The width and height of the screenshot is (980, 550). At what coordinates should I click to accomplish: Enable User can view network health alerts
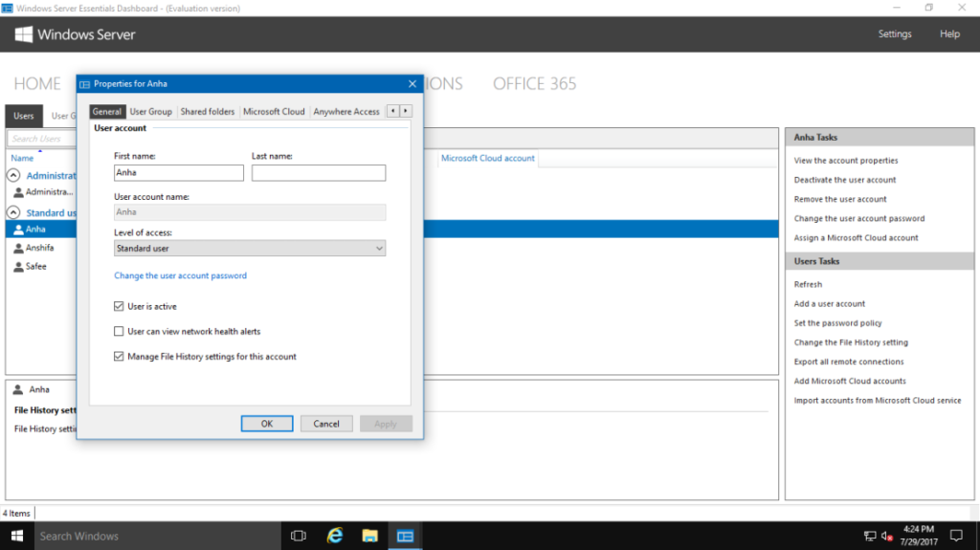pyautogui.click(x=119, y=331)
